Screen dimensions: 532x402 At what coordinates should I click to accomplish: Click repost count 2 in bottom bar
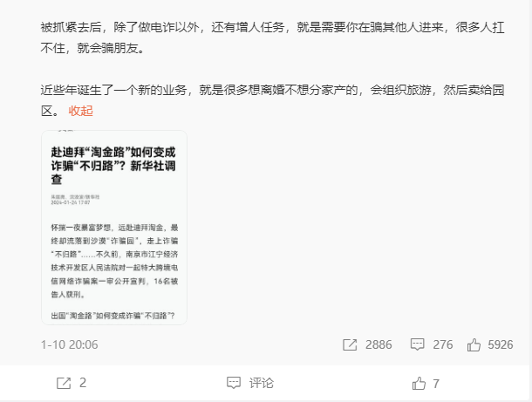click(83, 384)
